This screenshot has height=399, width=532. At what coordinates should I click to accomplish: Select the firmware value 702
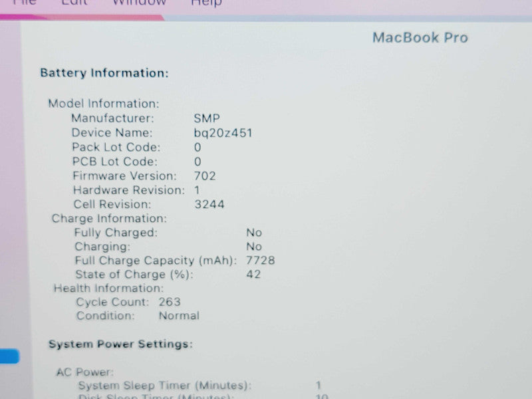[205, 176]
